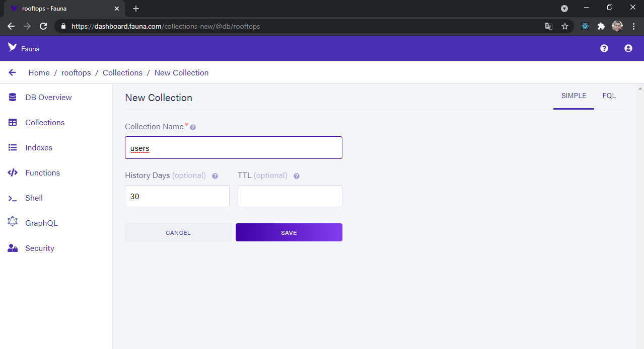Click the SAVE button
644x349 pixels.
[289, 232]
